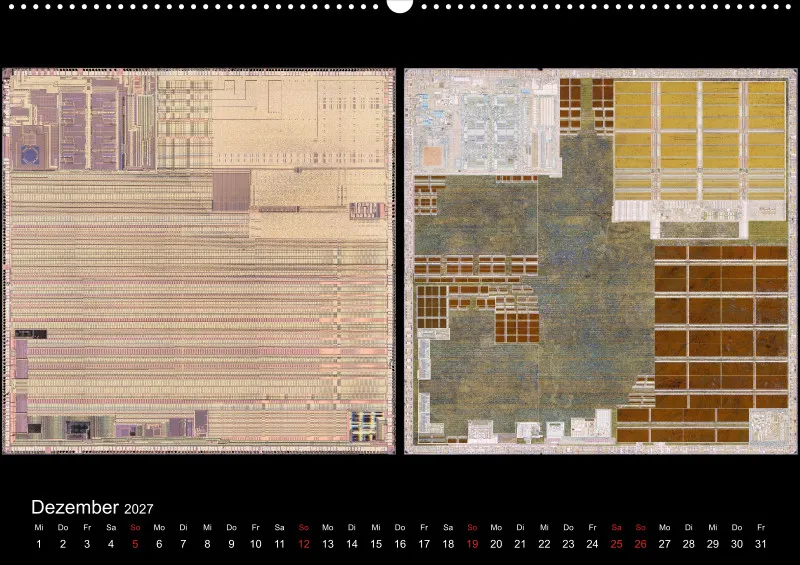Viewport: 800px width, 565px height.
Task: Select date 20 under Mo
Action: point(496,544)
